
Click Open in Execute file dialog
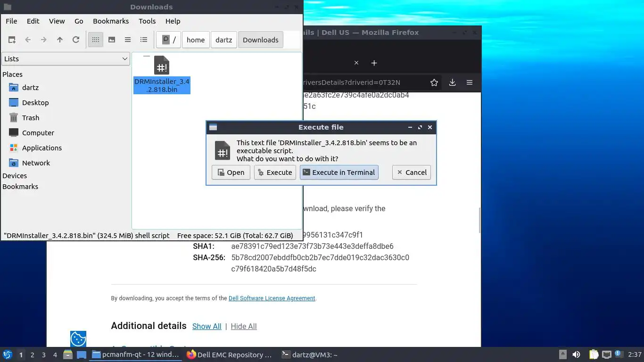pos(231,173)
